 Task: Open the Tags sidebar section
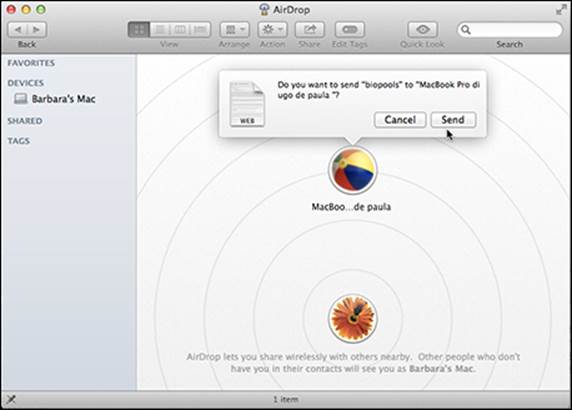pos(19,141)
